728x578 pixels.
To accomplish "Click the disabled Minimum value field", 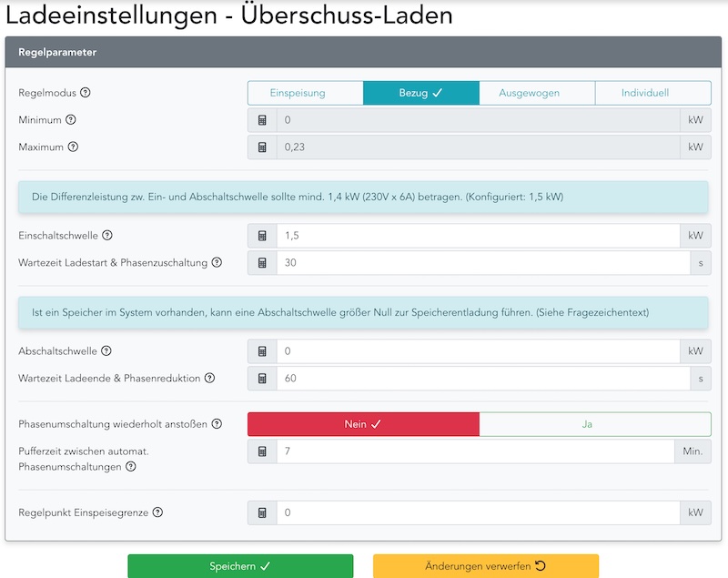I will pos(479,120).
